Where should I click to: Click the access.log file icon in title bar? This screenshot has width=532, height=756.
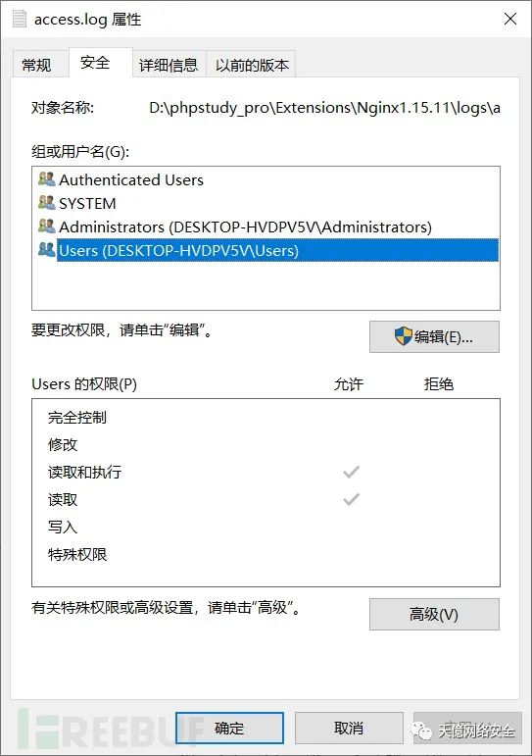click(20, 20)
